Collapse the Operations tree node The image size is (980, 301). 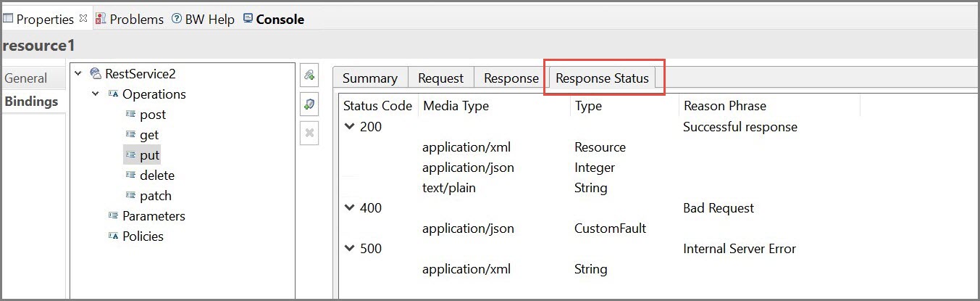(x=96, y=94)
